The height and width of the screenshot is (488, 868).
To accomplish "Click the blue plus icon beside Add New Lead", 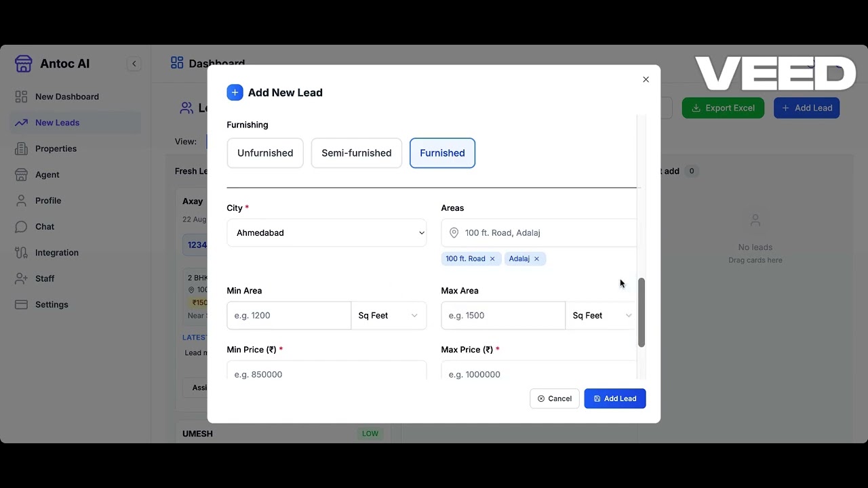I will [235, 93].
